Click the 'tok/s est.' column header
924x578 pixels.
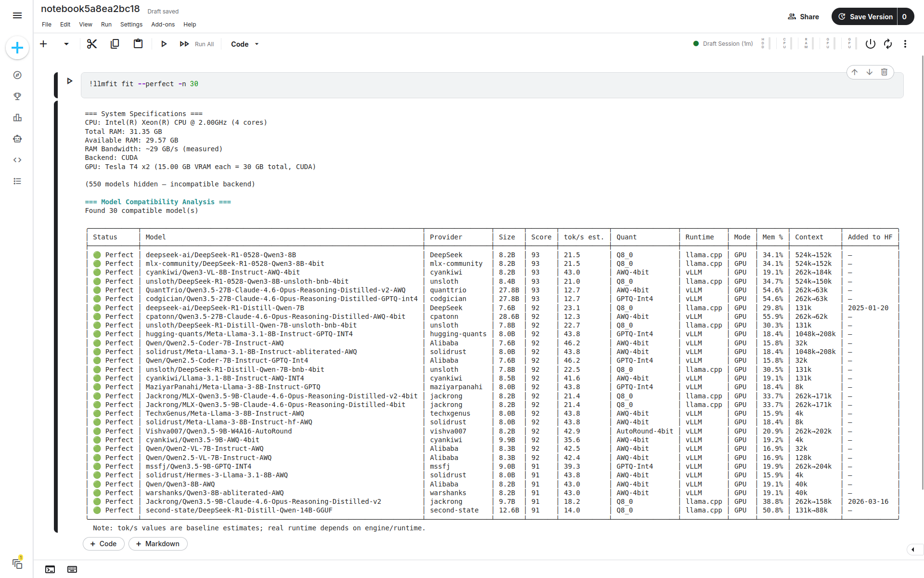(x=584, y=237)
